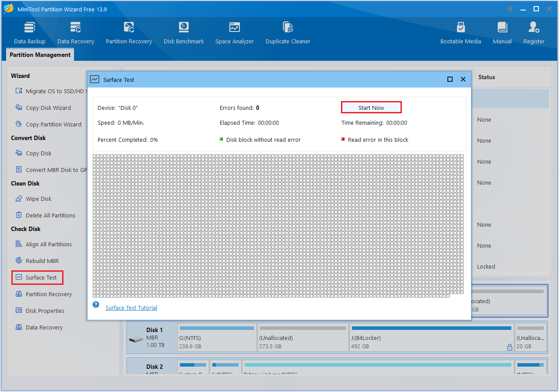
Task: Click the Check Disk section heading
Action: pos(26,229)
